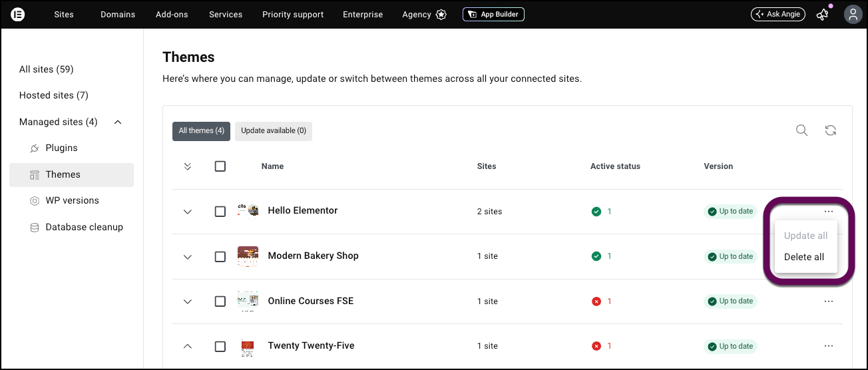Click the Twenty Twenty-Five theme name
The width and height of the screenshot is (868, 370).
pyautogui.click(x=311, y=345)
